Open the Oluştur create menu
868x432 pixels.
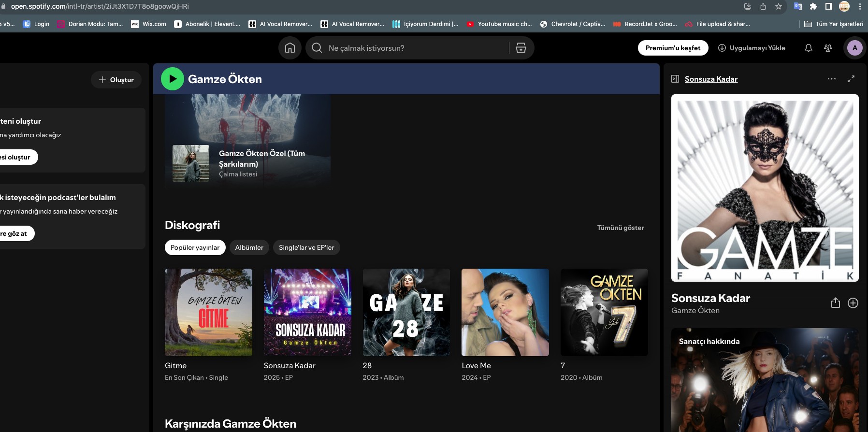point(116,80)
